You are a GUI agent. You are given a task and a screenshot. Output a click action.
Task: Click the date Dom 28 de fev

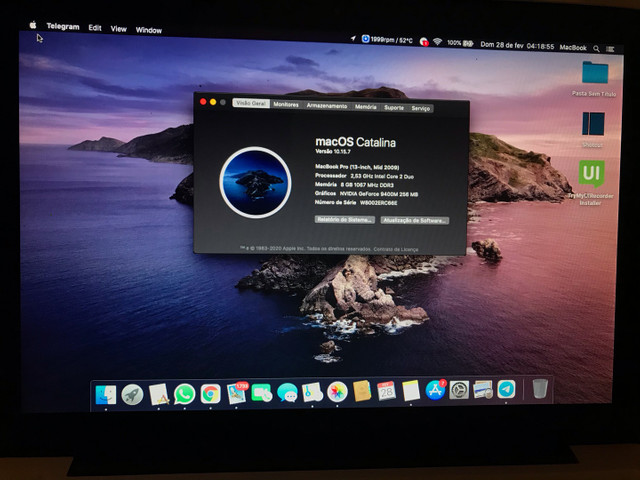pyautogui.click(x=502, y=45)
